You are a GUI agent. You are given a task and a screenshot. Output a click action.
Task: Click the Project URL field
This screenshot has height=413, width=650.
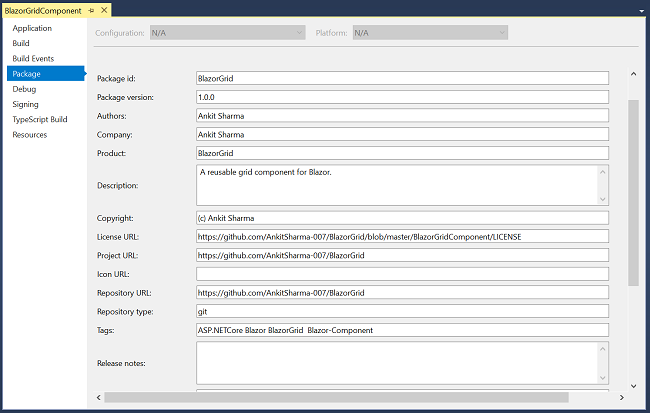pos(402,255)
